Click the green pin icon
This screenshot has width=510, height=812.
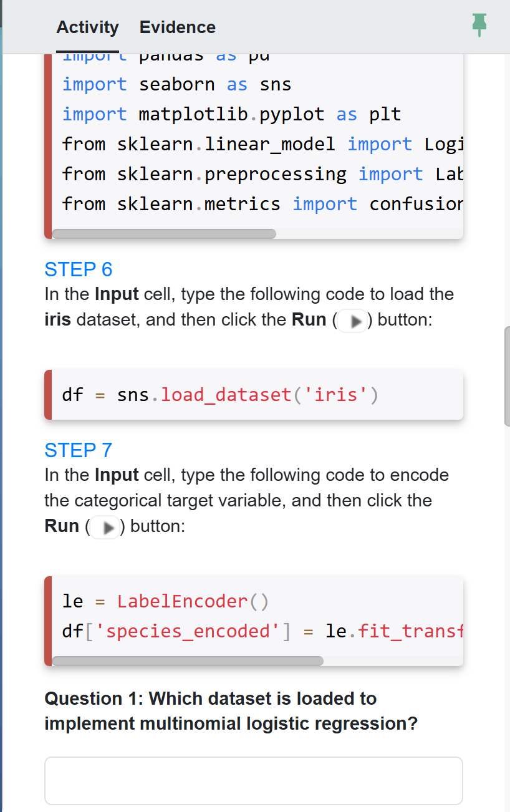479,26
